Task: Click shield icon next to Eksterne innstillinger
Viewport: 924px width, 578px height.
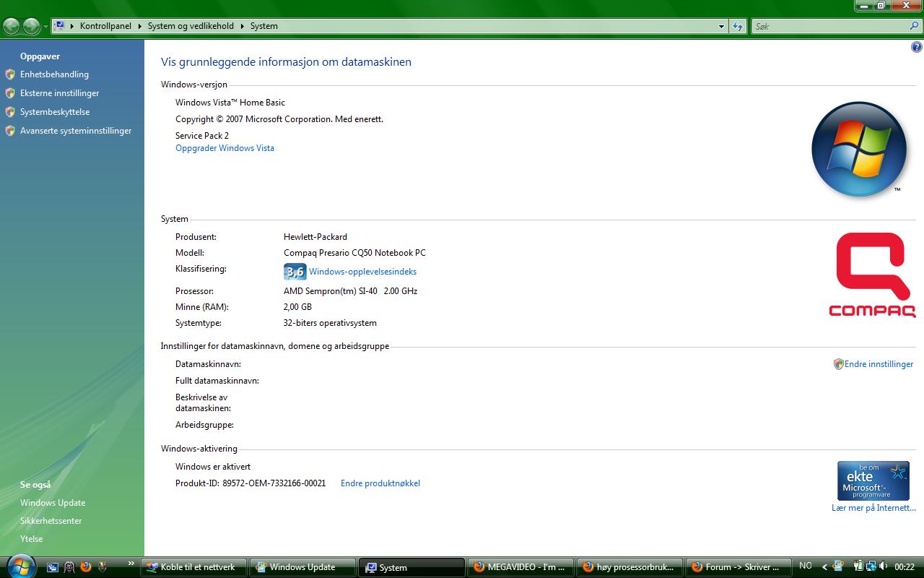Action: click(x=10, y=93)
